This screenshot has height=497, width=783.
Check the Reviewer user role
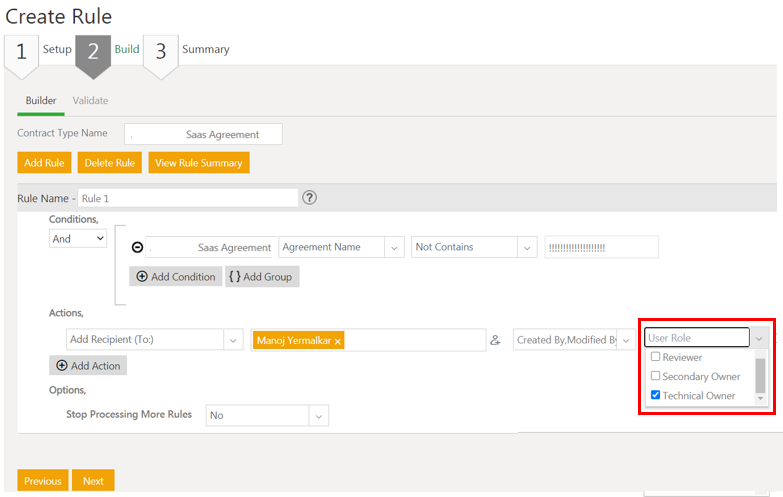(x=656, y=357)
